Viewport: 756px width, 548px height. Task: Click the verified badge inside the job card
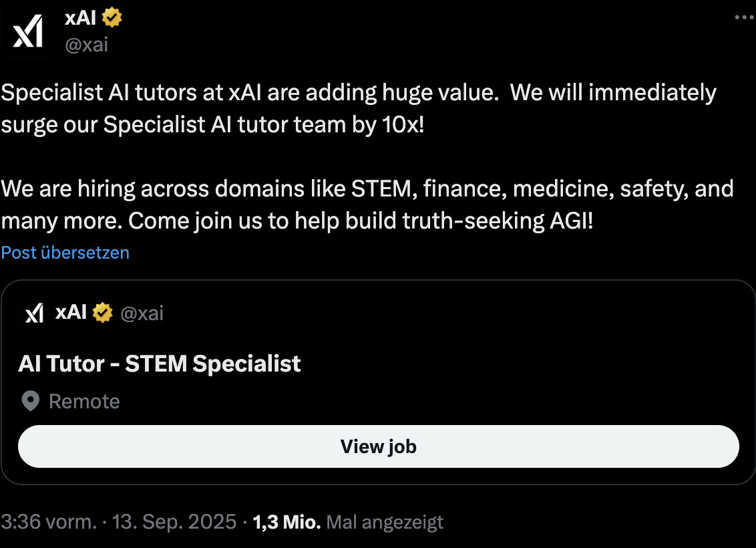point(102,313)
